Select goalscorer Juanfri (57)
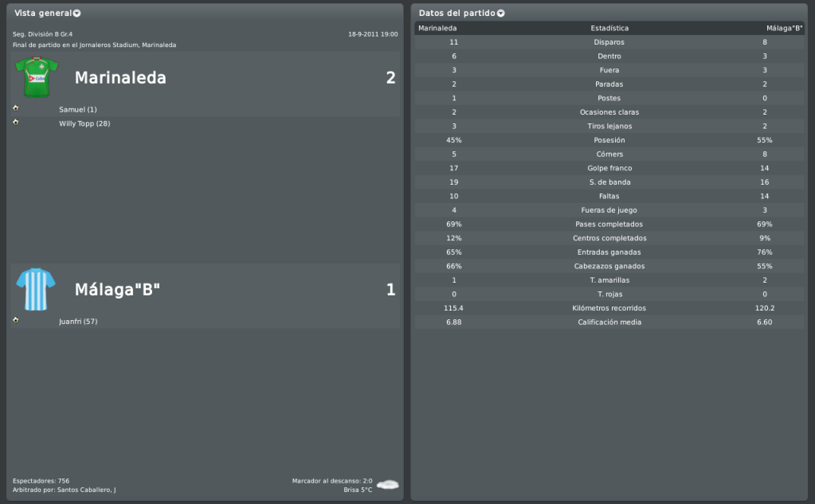 point(78,322)
